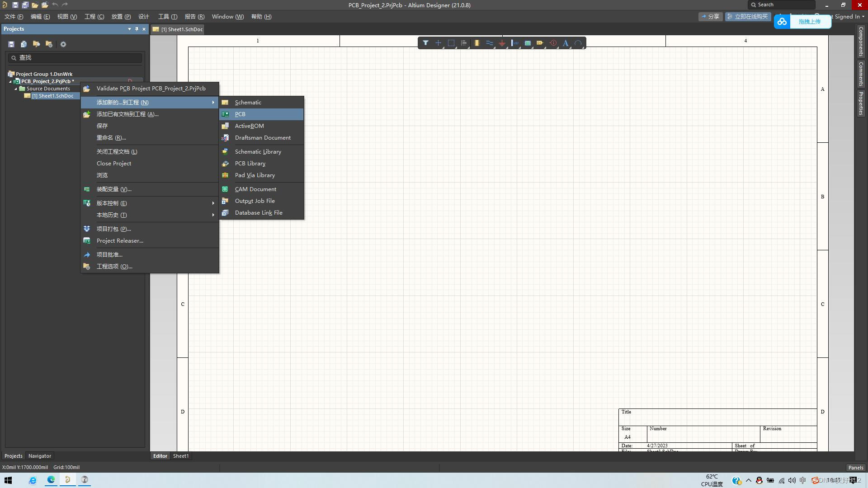Click the save icon in Projects panel
Screen dimensions: 868x488
(11, 44)
